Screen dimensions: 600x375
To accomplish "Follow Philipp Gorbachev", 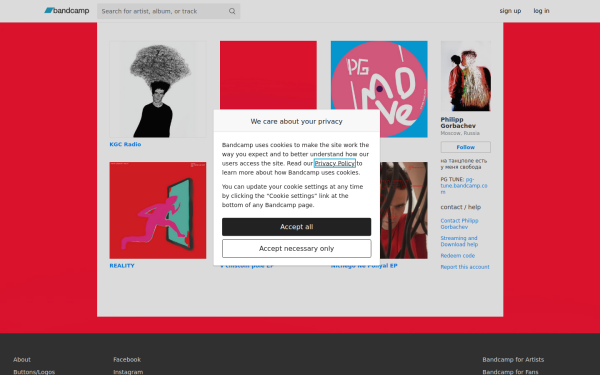I will (465, 147).
